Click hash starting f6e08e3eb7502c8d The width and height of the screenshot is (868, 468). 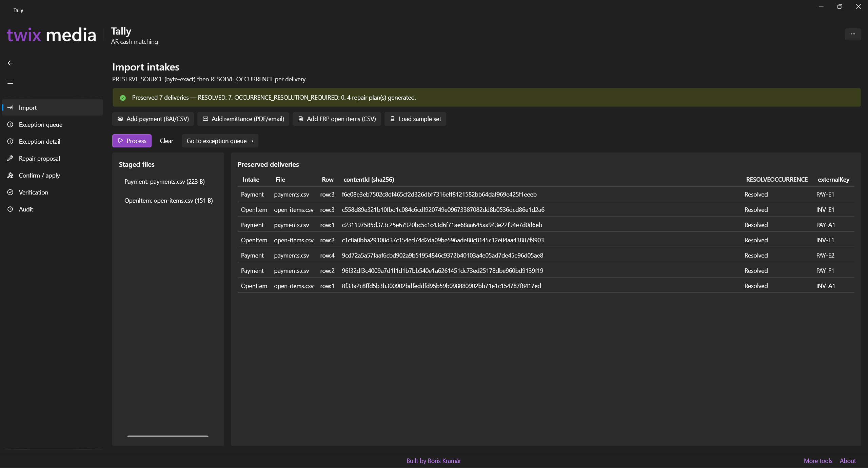coord(439,195)
